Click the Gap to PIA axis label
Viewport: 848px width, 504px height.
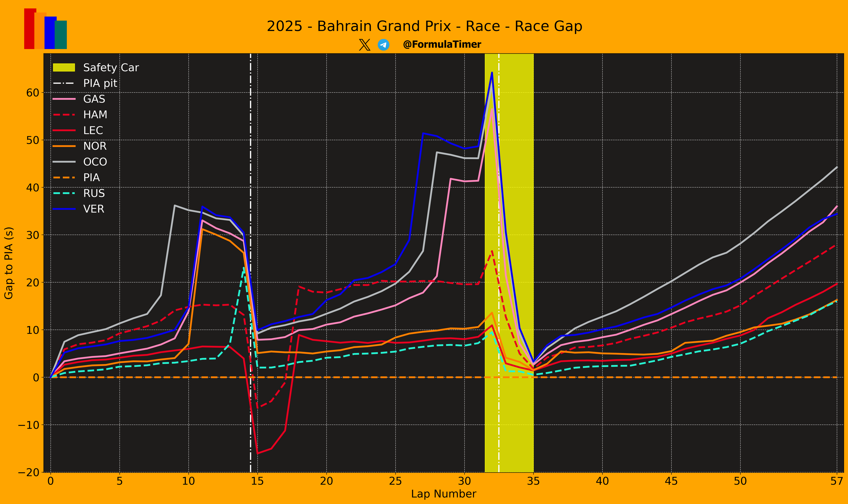coord(8,263)
